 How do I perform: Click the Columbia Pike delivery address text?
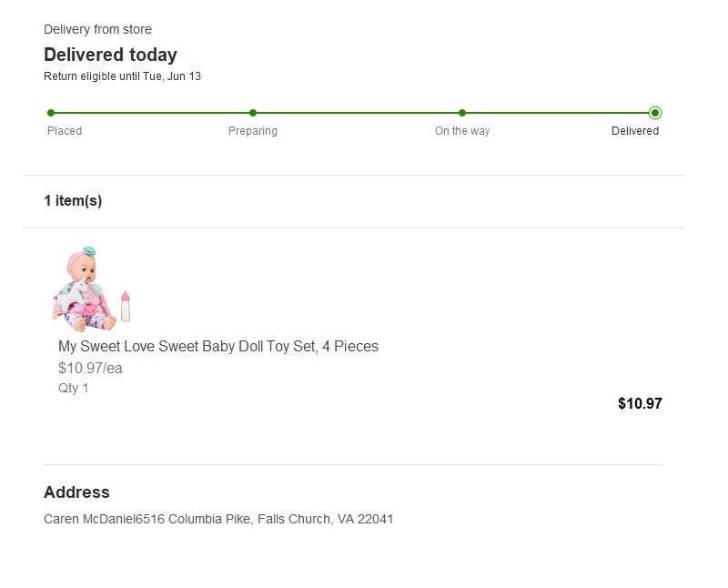coord(218,519)
